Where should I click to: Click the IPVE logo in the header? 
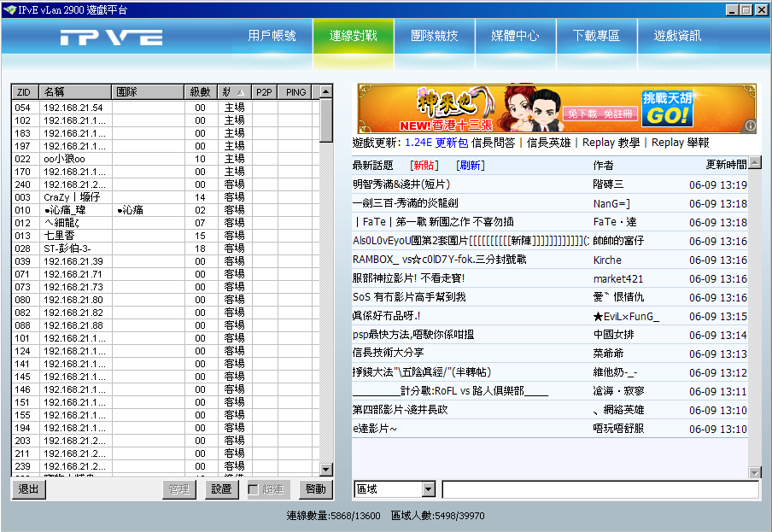pos(112,38)
